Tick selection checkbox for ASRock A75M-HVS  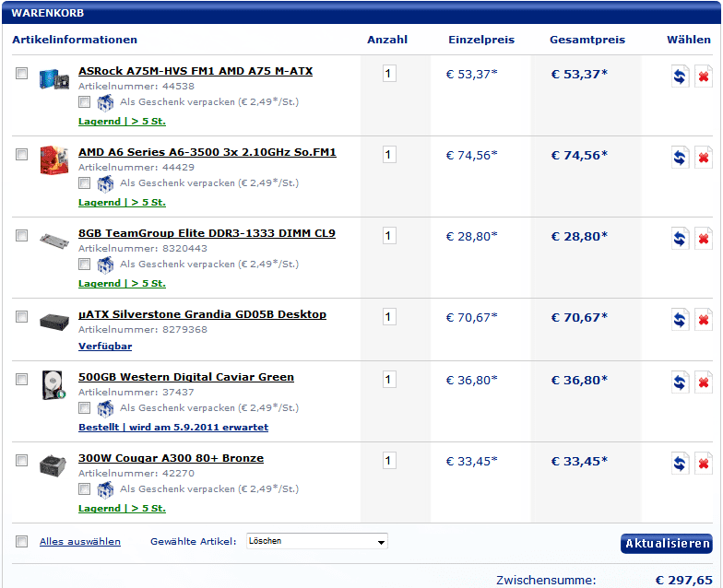pyautogui.click(x=22, y=75)
